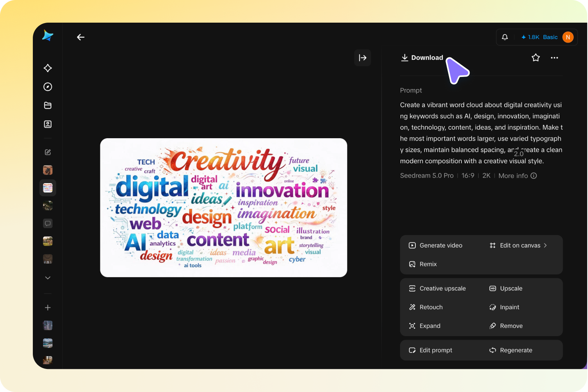Select the word cloud thumbnail in sidebar

point(48,188)
